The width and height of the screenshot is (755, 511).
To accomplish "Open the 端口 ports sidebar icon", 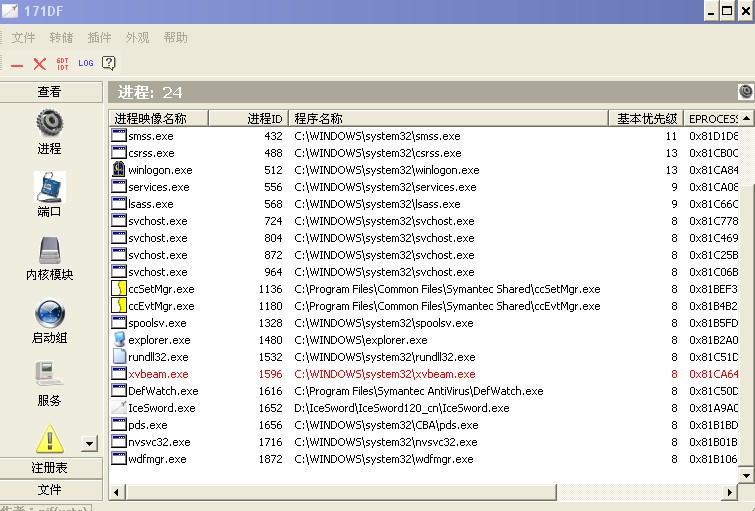I will click(x=50, y=187).
